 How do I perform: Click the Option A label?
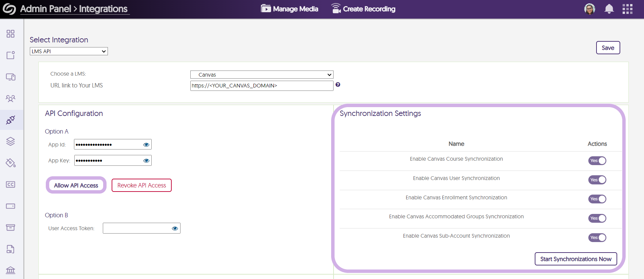pyautogui.click(x=57, y=132)
